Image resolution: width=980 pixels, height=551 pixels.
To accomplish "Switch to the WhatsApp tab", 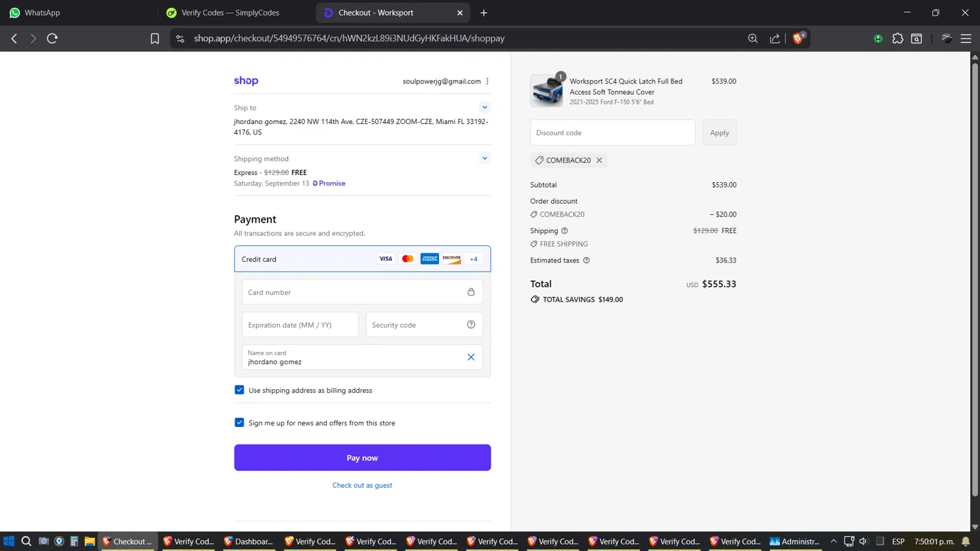I will click(78, 12).
